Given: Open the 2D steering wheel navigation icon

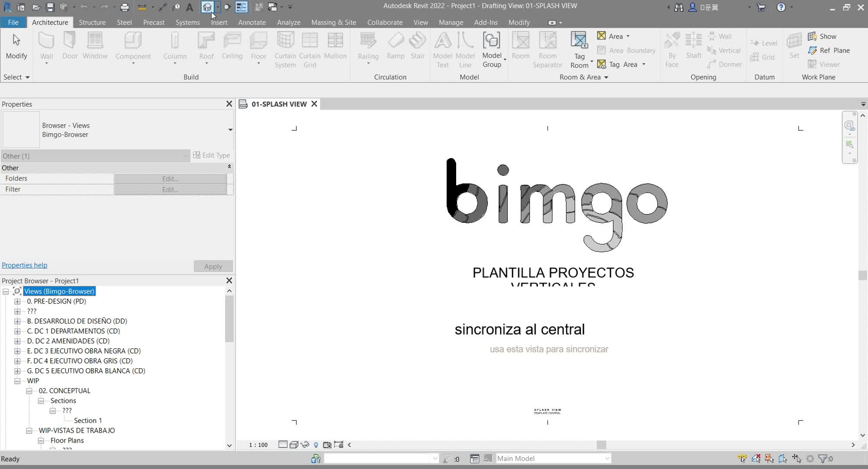Looking at the screenshot, I should pos(849,126).
